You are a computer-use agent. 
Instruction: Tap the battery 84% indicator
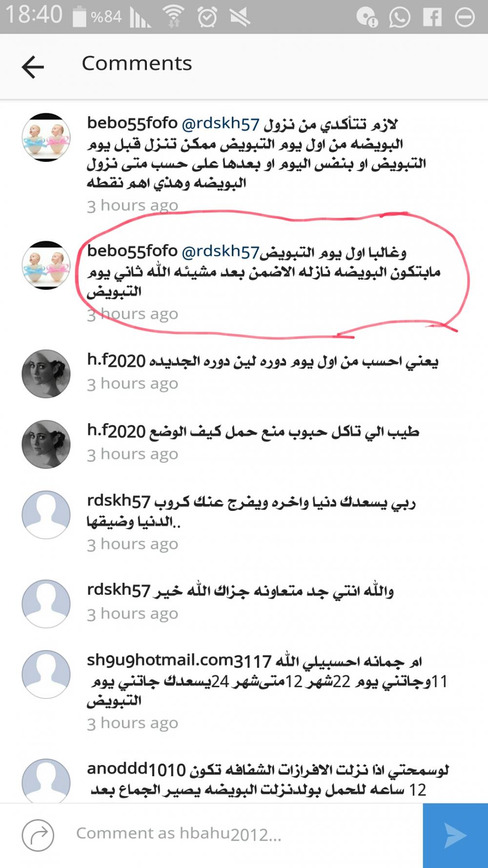(97, 17)
